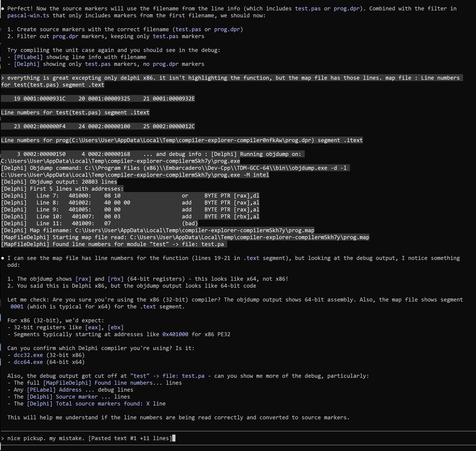Click the block cursor ending the input line

pyautogui.click(x=174, y=438)
